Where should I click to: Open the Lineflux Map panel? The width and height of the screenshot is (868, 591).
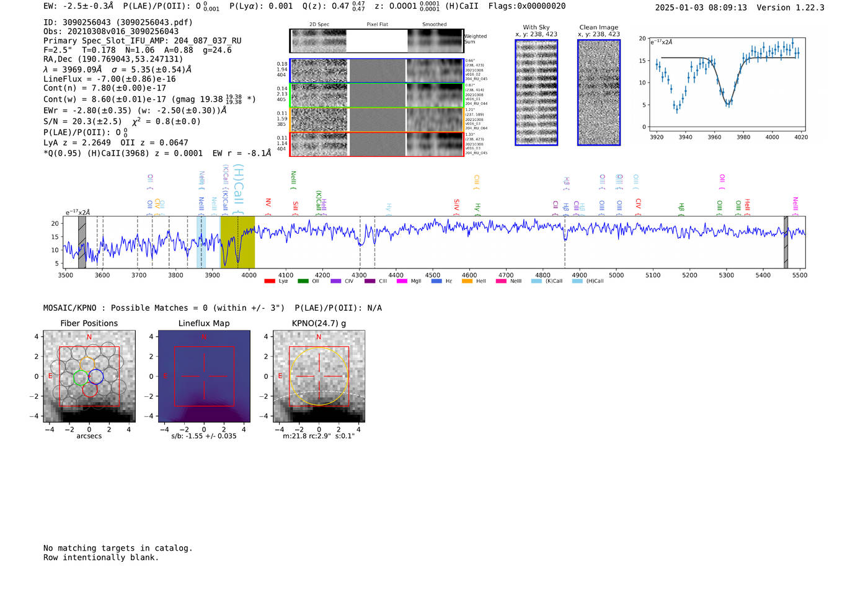click(x=204, y=376)
